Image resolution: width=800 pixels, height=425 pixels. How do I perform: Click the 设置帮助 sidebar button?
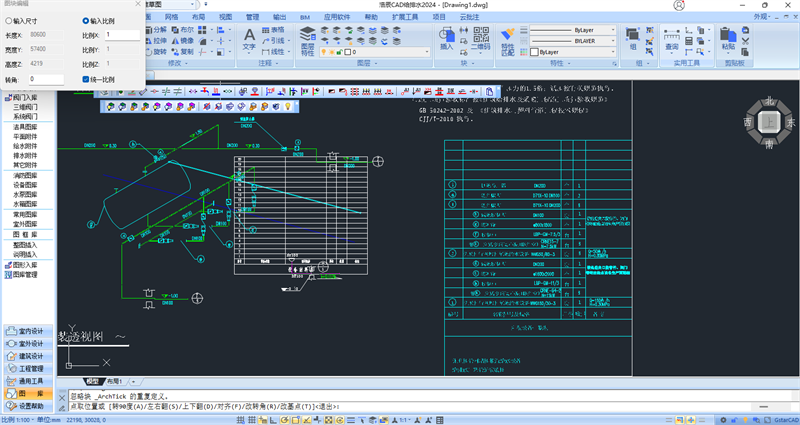30,406
